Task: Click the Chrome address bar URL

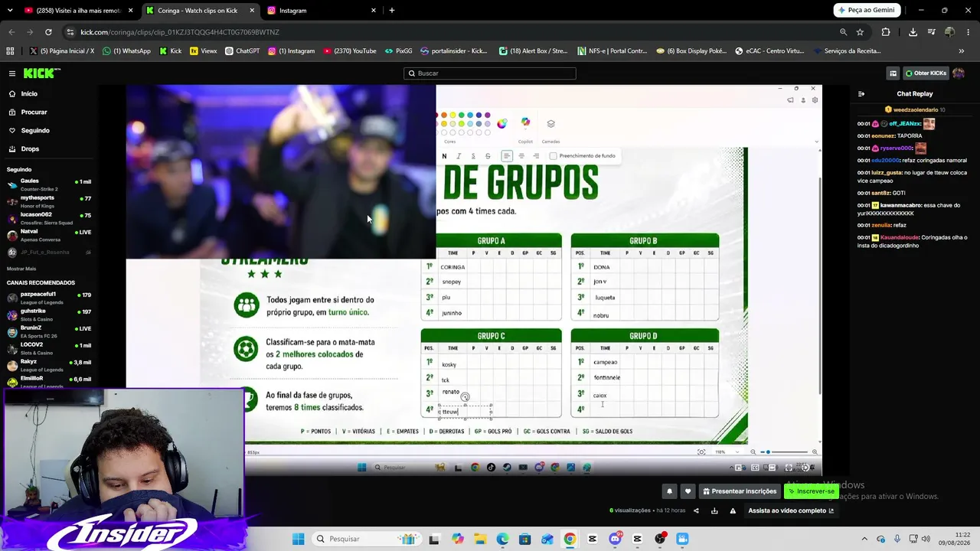Action: 180,32
